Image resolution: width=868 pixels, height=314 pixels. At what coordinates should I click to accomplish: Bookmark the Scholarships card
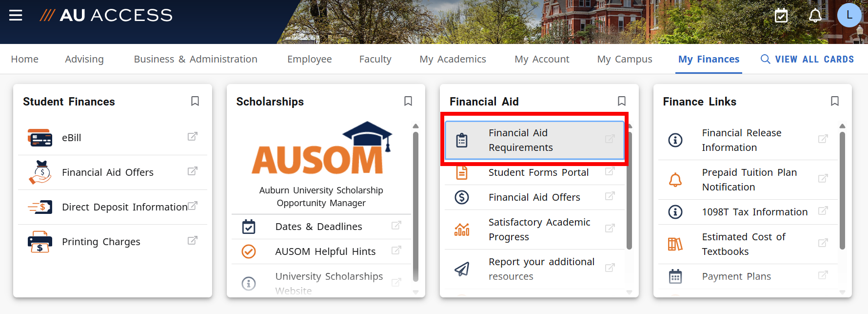[408, 101]
